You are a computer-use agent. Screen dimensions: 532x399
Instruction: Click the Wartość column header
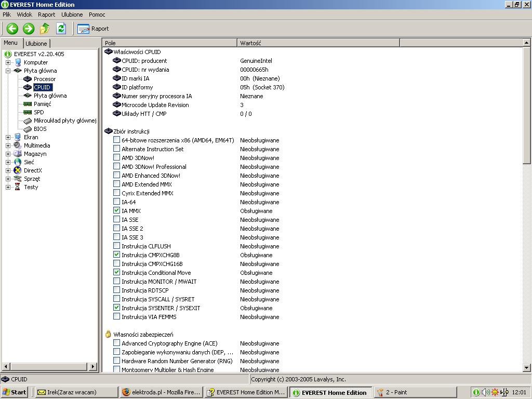pos(318,43)
